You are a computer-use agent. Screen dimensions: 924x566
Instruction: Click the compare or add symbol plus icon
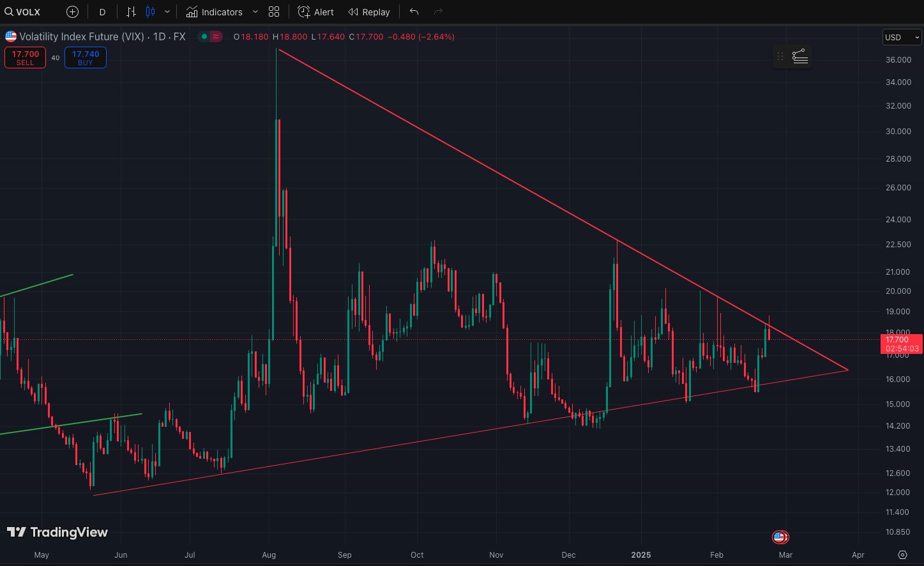coord(73,12)
